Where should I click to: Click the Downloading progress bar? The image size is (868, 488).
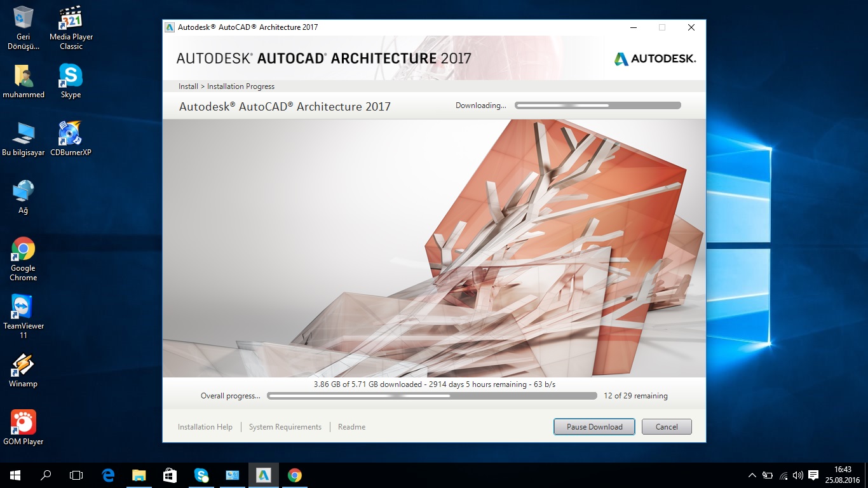click(598, 105)
